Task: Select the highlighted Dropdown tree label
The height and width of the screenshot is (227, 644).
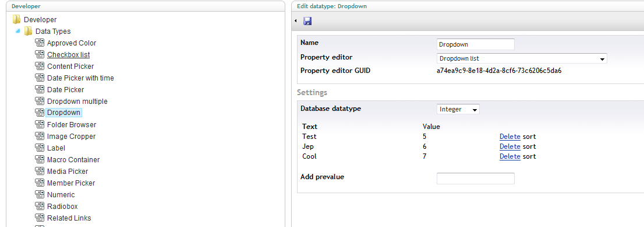Action: pos(63,113)
